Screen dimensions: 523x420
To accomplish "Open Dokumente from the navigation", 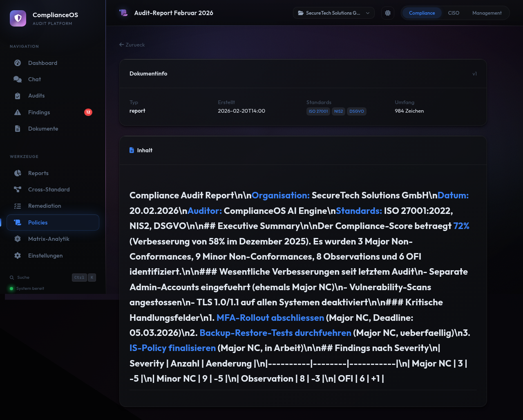I will [43, 129].
